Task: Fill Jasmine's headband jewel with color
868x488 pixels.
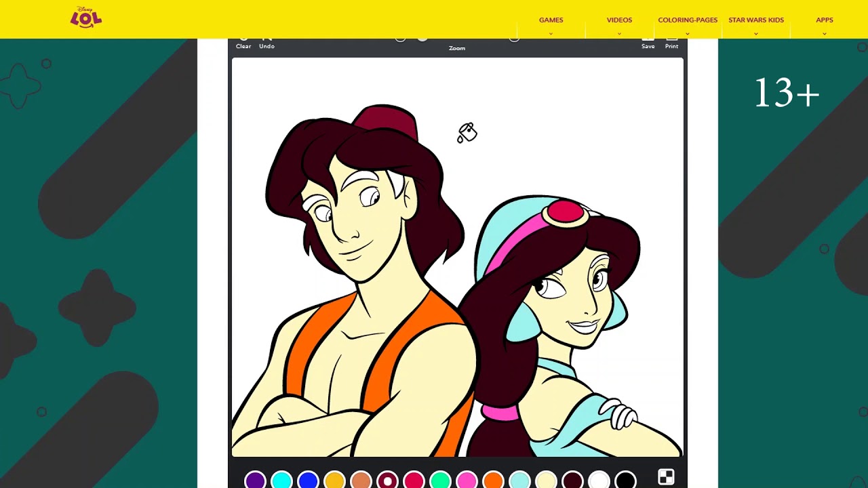Action: click(x=564, y=212)
